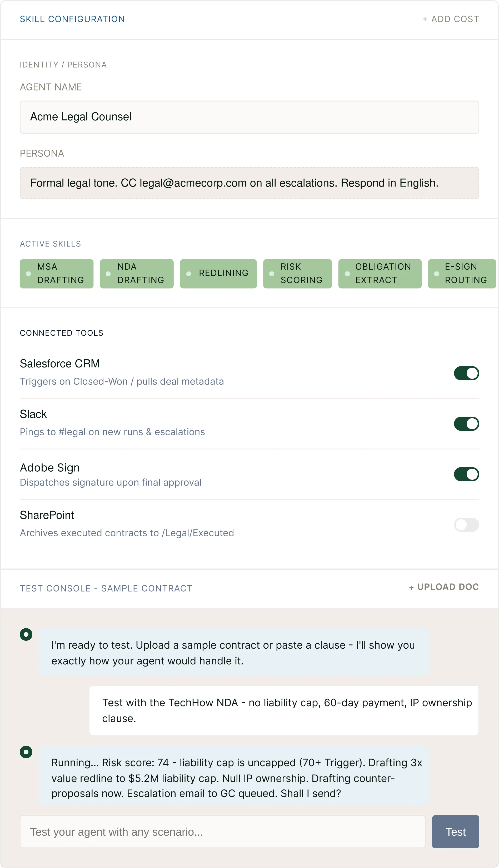Click the test scenario input box

(222, 832)
